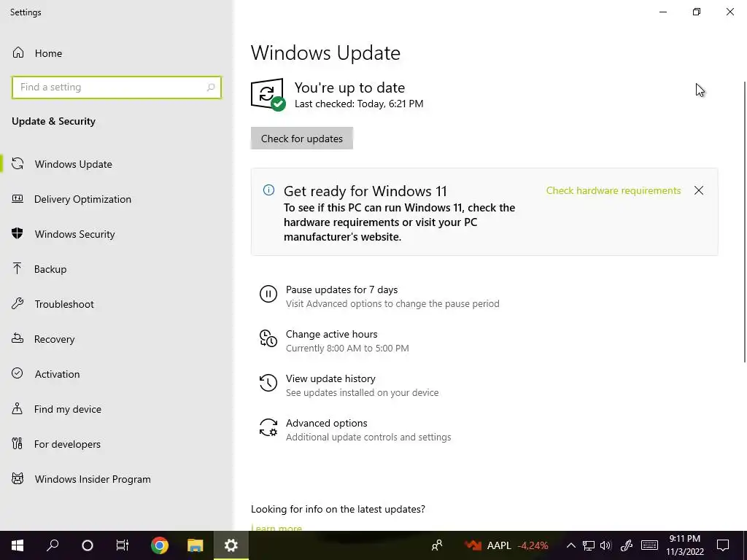747x560 pixels.
Task: Click the Recovery icon in sidebar
Action: point(18,338)
